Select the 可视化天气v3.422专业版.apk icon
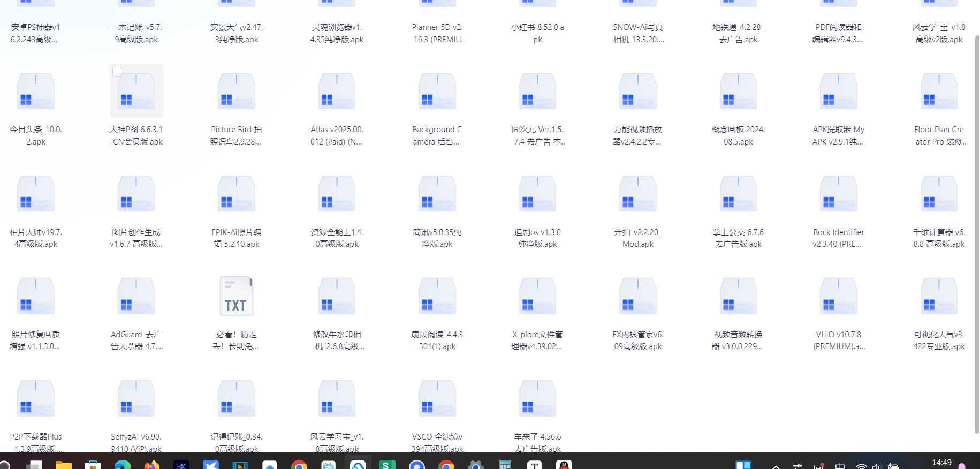Viewport: 980px width, 469px height. tap(939, 296)
